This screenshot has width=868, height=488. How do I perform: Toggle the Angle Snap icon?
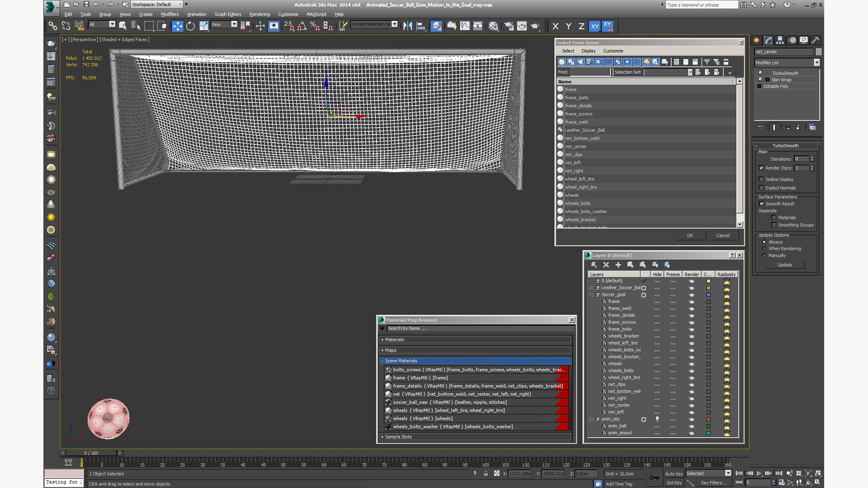click(302, 26)
